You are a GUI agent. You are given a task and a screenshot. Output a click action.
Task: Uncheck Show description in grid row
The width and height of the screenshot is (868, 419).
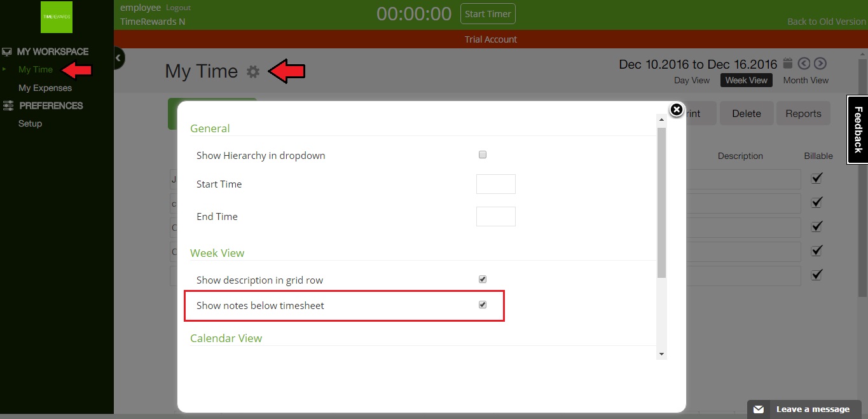point(483,279)
